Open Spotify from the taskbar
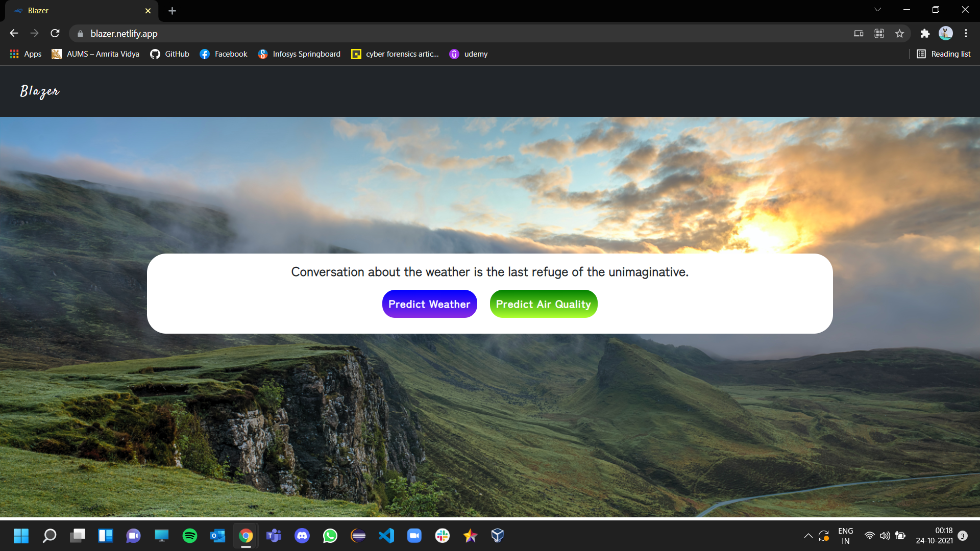The height and width of the screenshot is (551, 980). (x=190, y=536)
